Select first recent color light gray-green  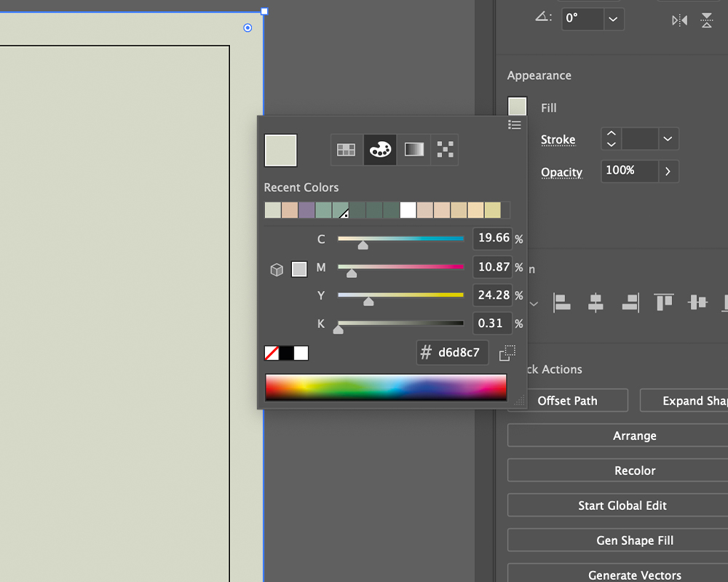[x=272, y=210]
